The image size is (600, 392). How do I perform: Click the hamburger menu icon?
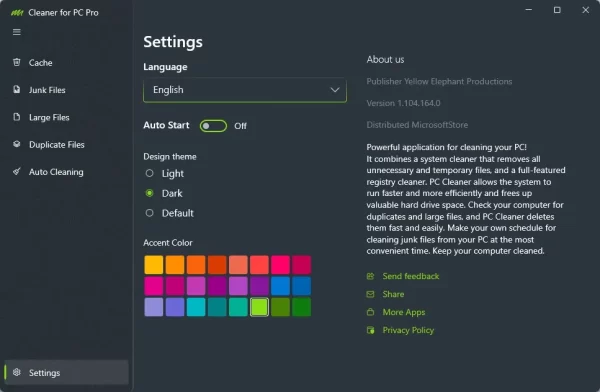[16, 32]
